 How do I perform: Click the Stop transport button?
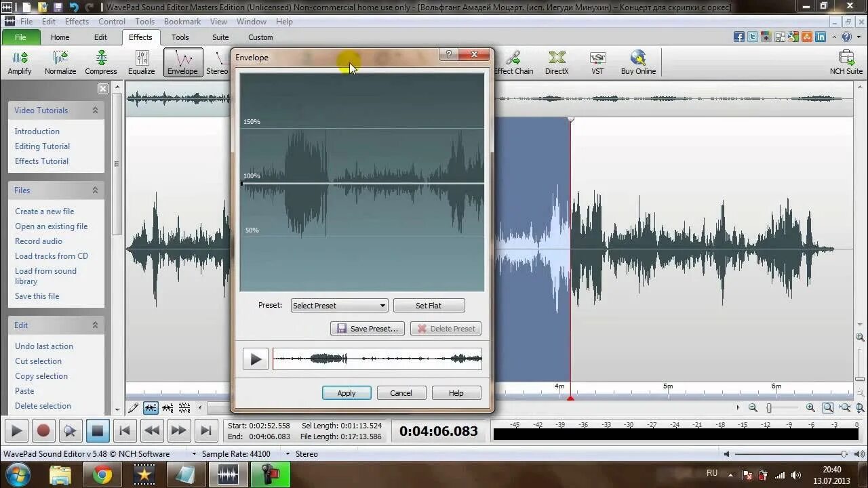pyautogui.click(x=97, y=430)
